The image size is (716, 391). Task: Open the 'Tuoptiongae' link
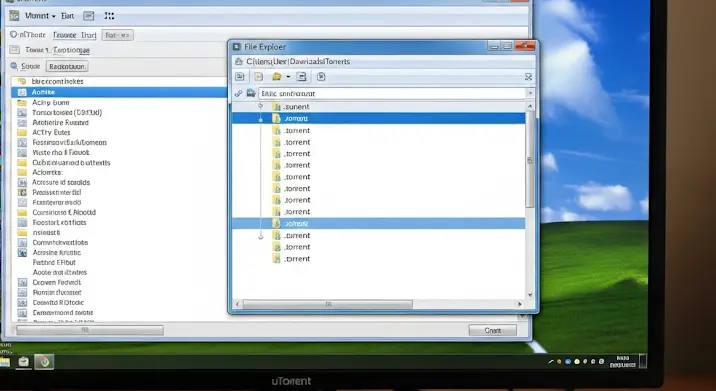click(71, 50)
